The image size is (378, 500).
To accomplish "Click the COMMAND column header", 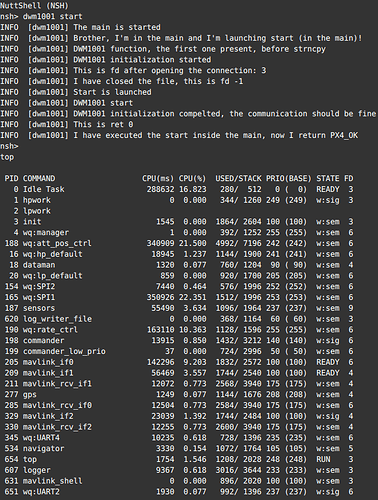I will click(x=39, y=178).
